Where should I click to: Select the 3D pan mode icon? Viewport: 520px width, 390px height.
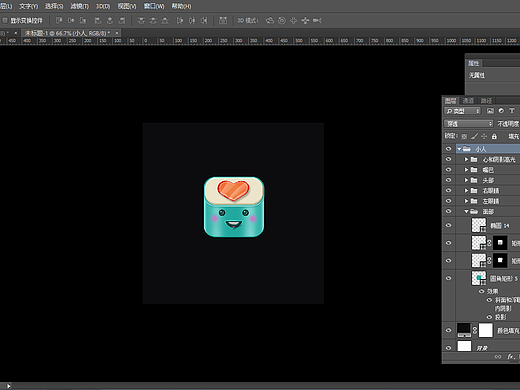pyautogui.click(x=293, y=21)
